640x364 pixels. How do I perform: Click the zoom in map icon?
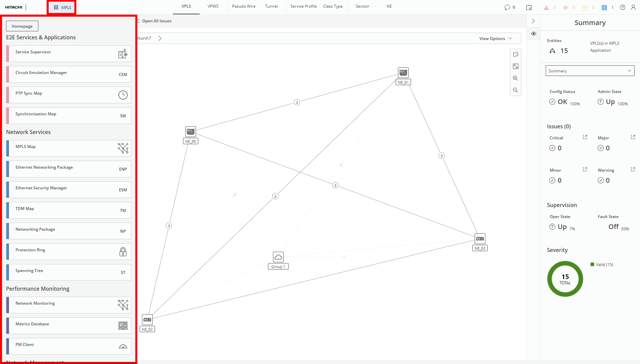pyautogui.click(x=515, y=78)
